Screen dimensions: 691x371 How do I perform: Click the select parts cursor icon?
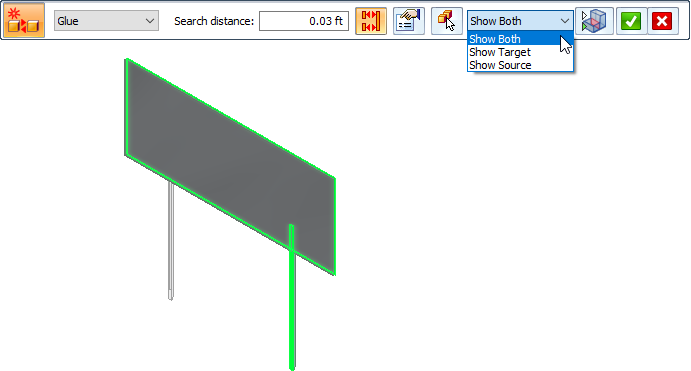click(x=447, y=21)
